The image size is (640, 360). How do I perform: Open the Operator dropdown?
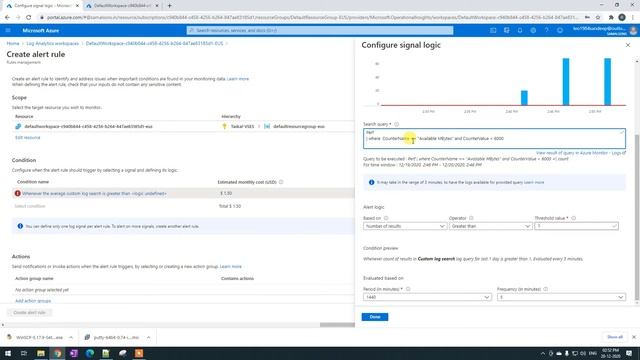point(490,226)
